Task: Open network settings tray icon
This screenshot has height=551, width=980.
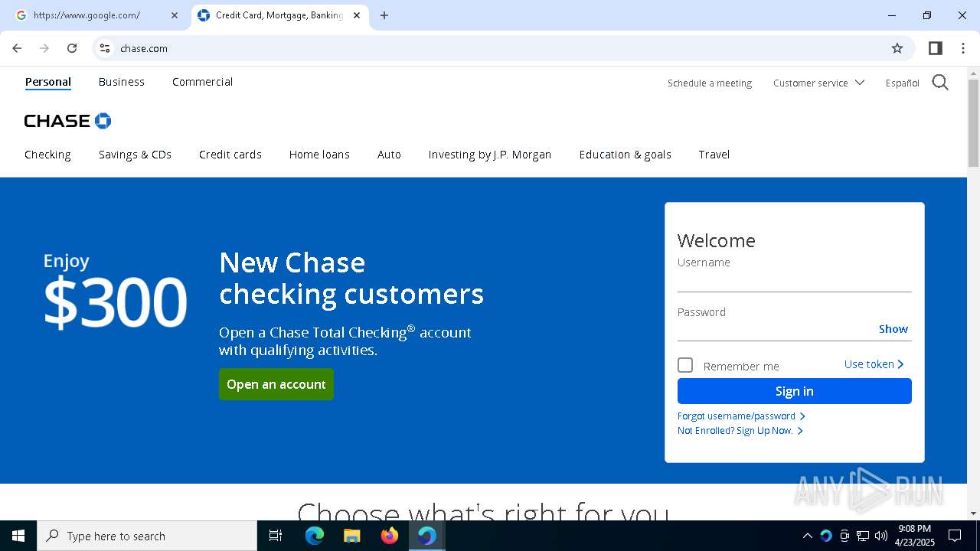Action: coord(863,536)
